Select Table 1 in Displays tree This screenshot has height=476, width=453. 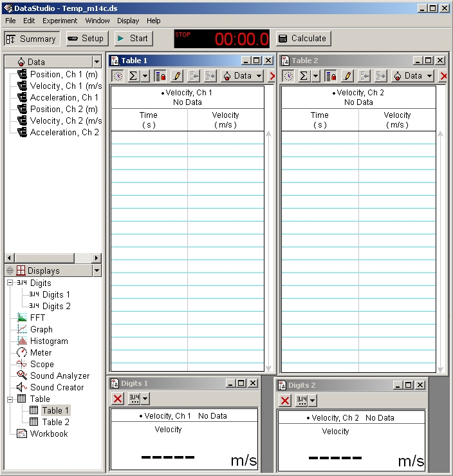click(50, 410)
